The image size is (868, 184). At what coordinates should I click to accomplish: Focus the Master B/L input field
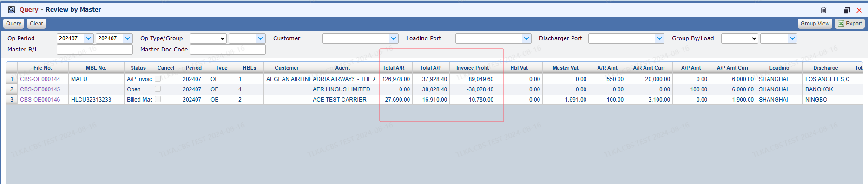pyautogui.click(x=95, y=50)
